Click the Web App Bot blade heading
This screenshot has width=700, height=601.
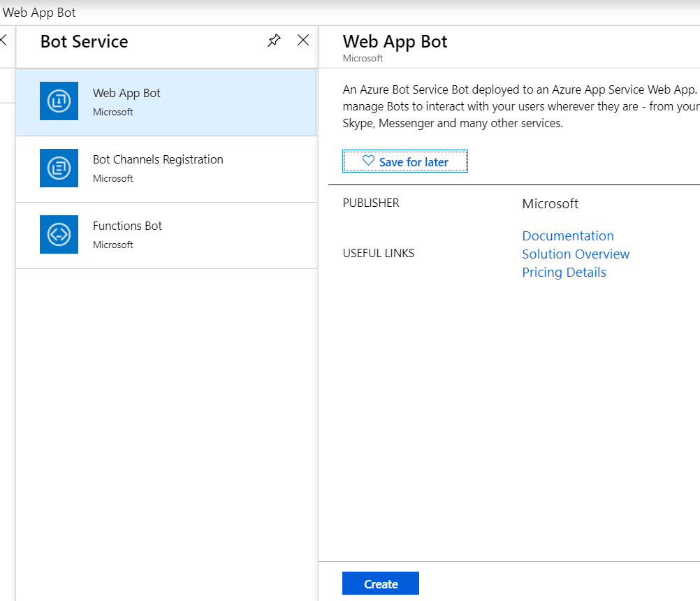(395, 41)
